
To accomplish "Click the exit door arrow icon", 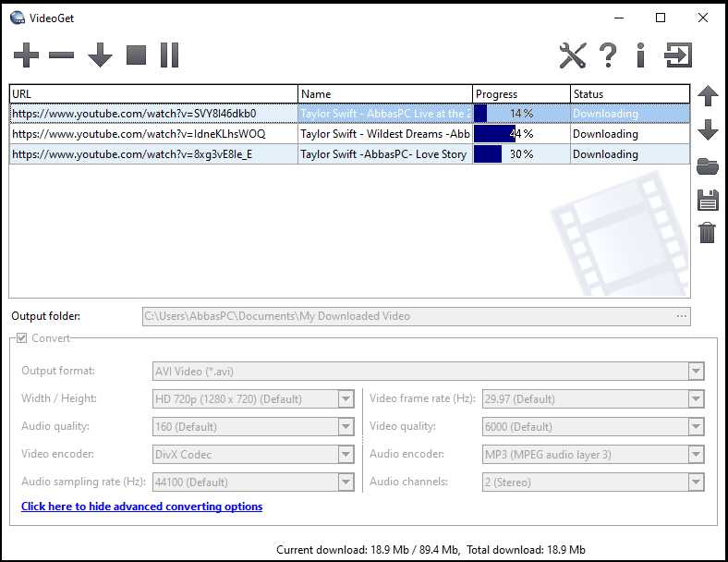I will [x=678, y=55].
